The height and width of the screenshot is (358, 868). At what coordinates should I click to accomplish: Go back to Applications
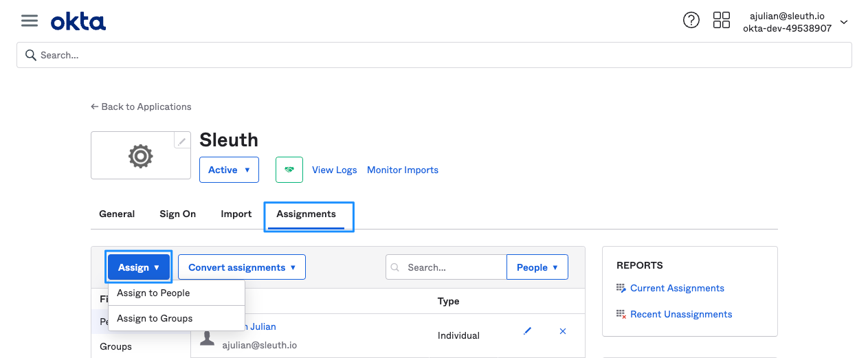(141, 107)
